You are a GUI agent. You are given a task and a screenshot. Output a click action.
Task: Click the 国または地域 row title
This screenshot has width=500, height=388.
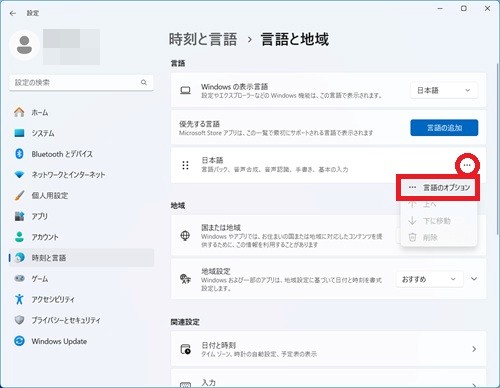point(221,227)
